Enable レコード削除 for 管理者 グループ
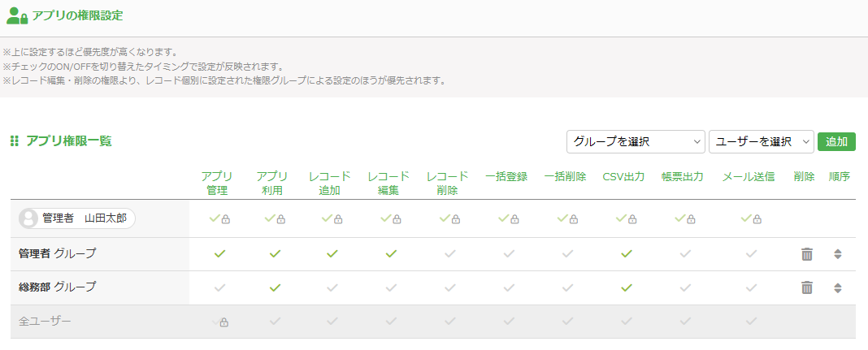Image resolution: width=868 pixels, height=350 pixels. (450, 254)
